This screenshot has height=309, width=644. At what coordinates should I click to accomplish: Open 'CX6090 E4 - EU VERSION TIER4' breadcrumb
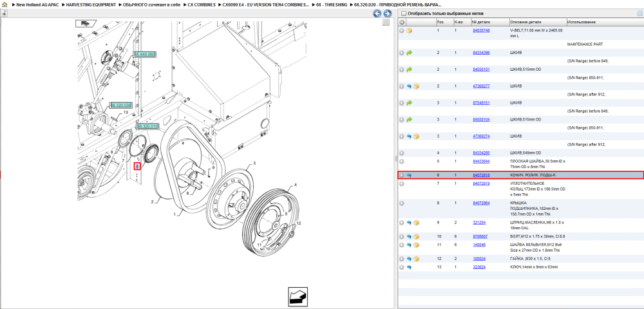pos(266,5)
